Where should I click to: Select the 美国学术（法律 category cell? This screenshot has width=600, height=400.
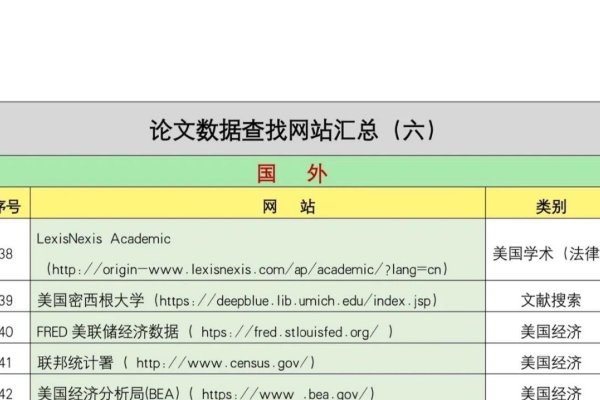point(546,254)
